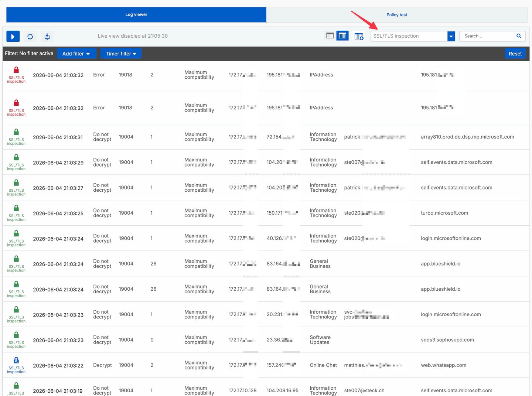Click green lock icon of 21:03:29 row
The height and width of the screenshot is (396, 532).
point(16,157)
